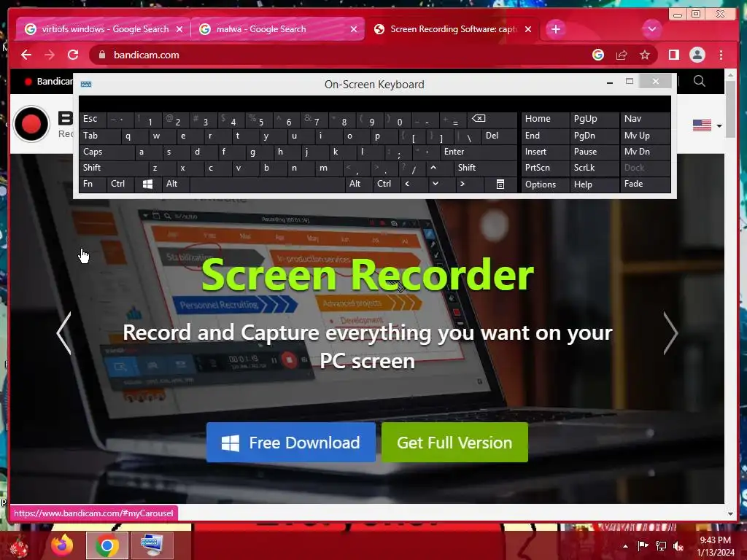
Task: Reload the bandicam.com page
Action: pos(73,55)
